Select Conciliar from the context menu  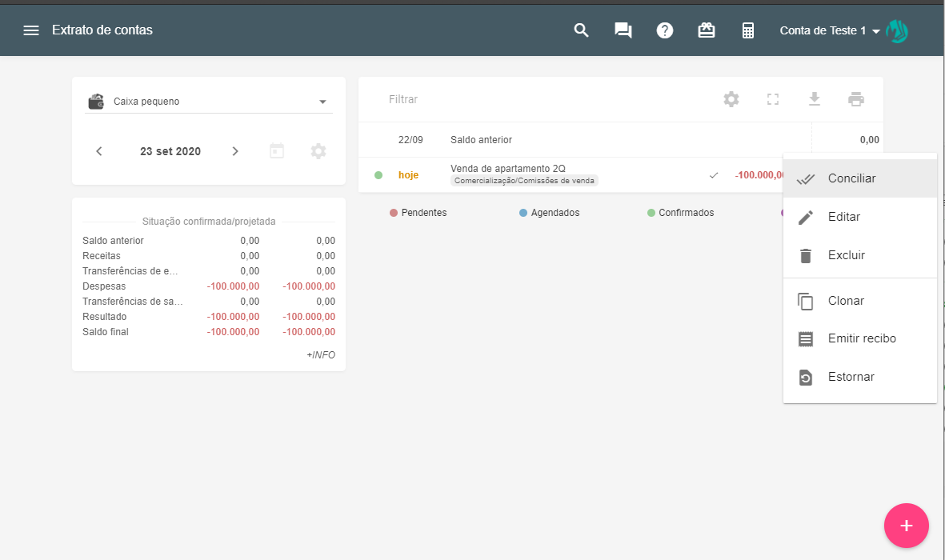[x=851, y=178]
